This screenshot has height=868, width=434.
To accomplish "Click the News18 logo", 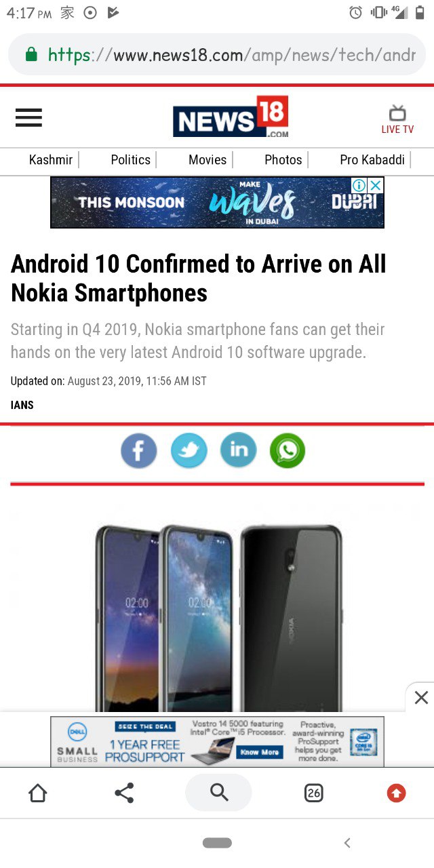I will click(231, 117).
